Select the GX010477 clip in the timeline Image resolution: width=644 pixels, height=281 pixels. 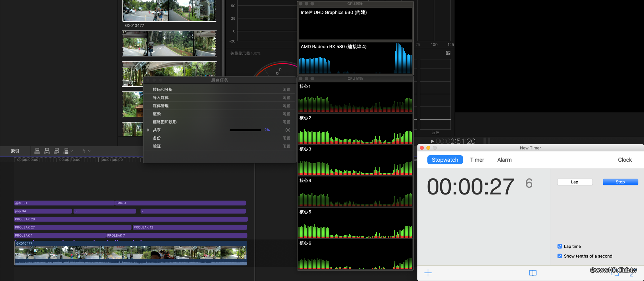coord(130,253)
